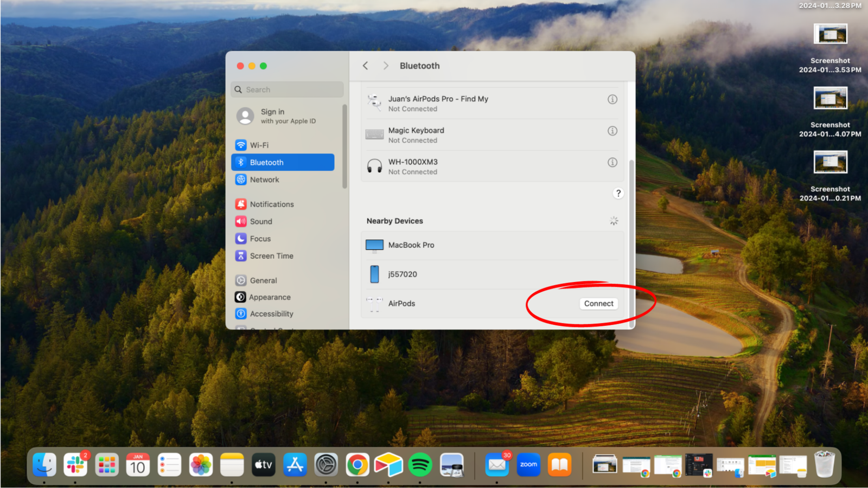
Task: Open Focus settings in sidebar
Action: [283, 239]
